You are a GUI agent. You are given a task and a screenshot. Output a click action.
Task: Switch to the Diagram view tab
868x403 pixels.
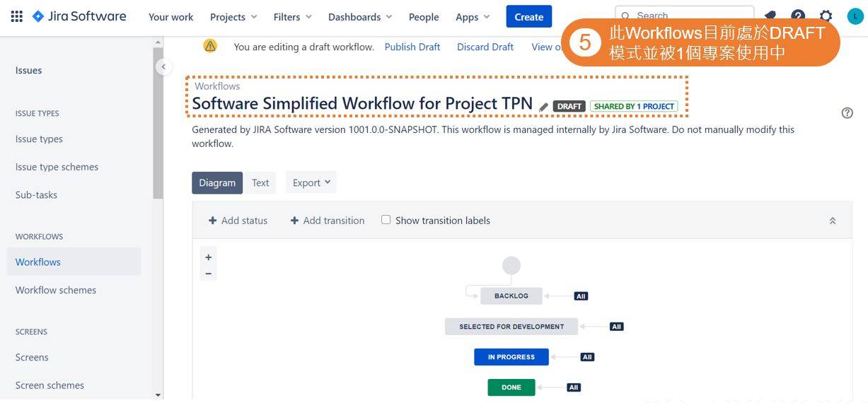(x=217, y=182)
